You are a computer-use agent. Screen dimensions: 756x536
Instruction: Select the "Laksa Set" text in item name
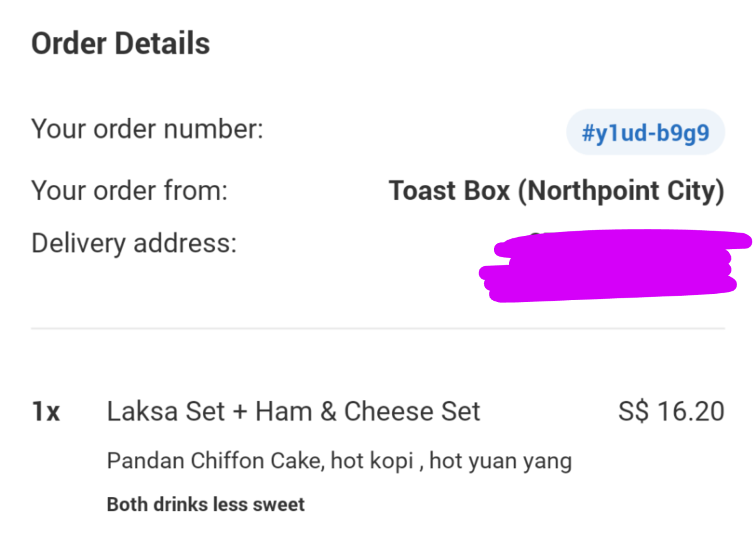(166, 412)
